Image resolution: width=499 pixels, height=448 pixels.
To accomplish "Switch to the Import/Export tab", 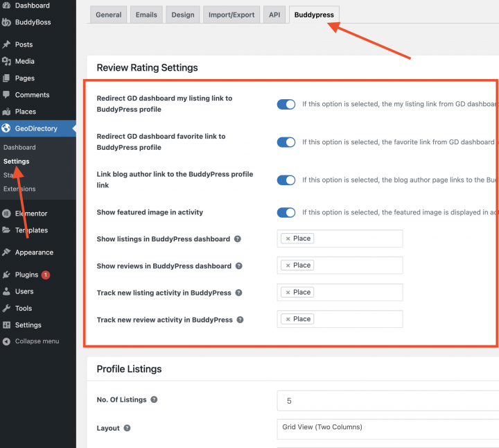I will coord(233,15).
